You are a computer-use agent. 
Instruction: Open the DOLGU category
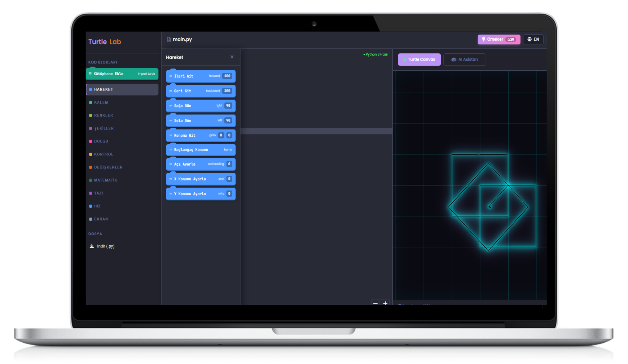pyautogui.click(x=122, y=141)
